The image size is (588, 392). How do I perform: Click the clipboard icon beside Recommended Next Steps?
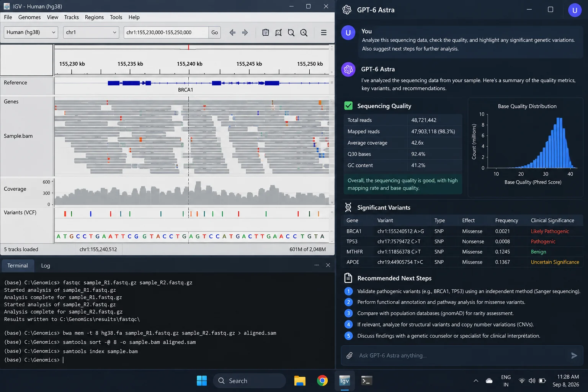pyautogui.click(x=348, y=278)
